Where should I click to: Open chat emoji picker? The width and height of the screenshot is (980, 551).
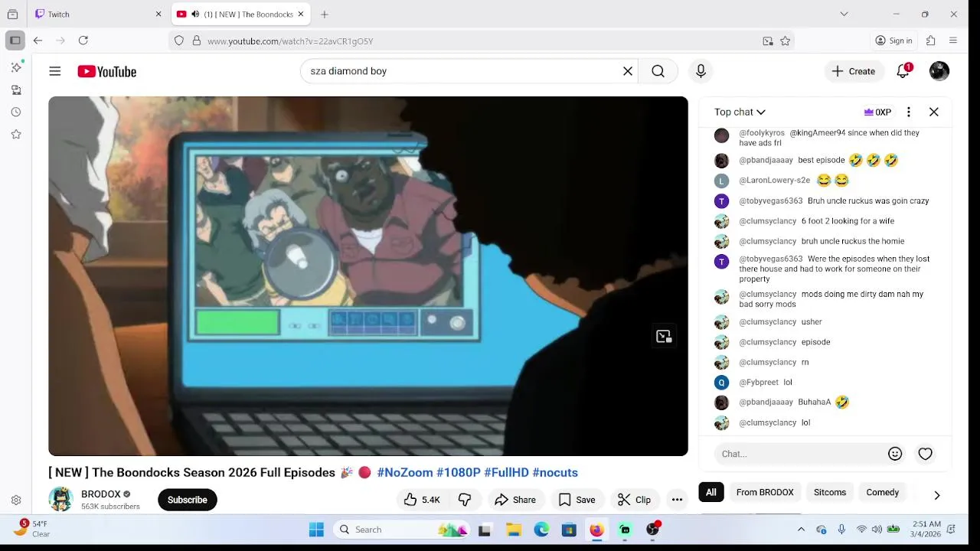895,454
